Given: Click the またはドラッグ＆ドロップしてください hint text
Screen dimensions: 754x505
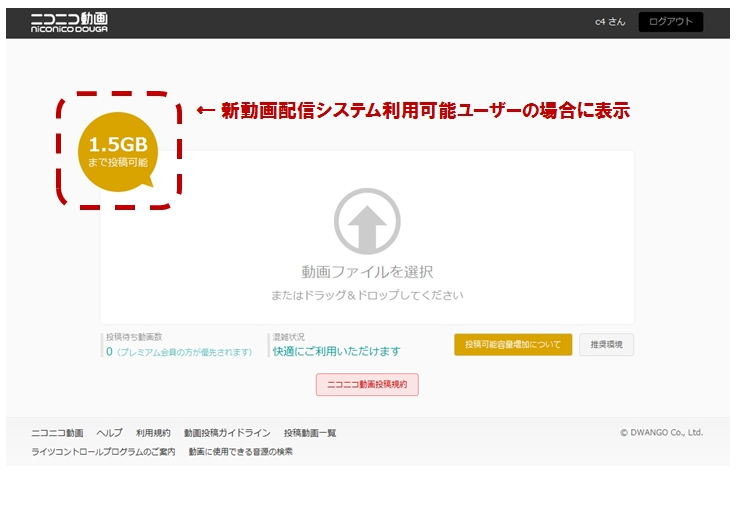Looking at the screenshot, I should pos(367,296).
